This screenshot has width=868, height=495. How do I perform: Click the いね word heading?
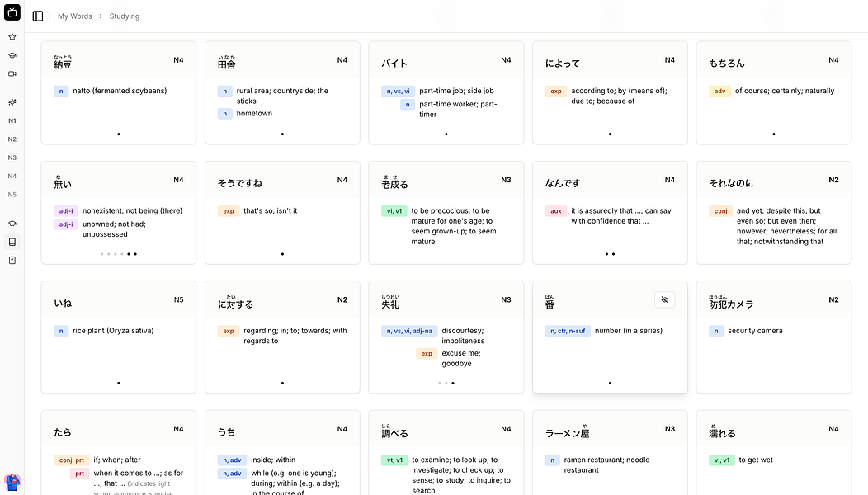coord(63,304)
